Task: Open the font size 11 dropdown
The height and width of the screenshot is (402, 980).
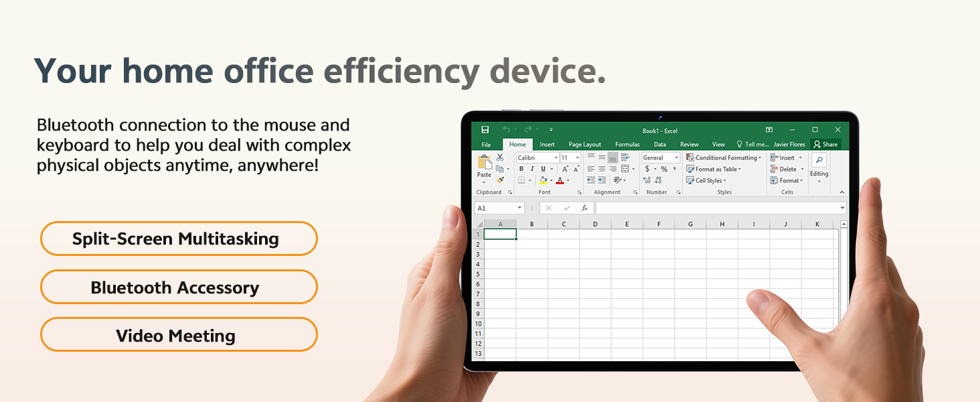Action: (x=577, y=157)
